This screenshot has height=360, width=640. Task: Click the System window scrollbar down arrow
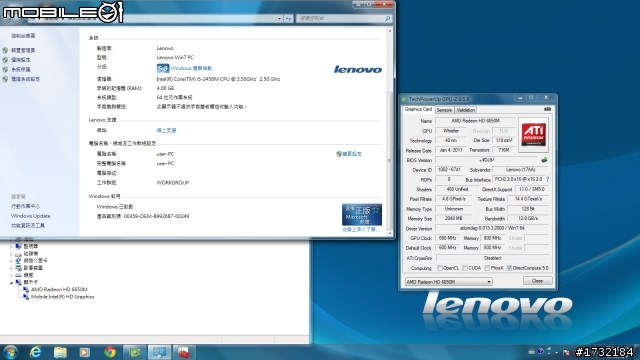[x=389, y=233]
